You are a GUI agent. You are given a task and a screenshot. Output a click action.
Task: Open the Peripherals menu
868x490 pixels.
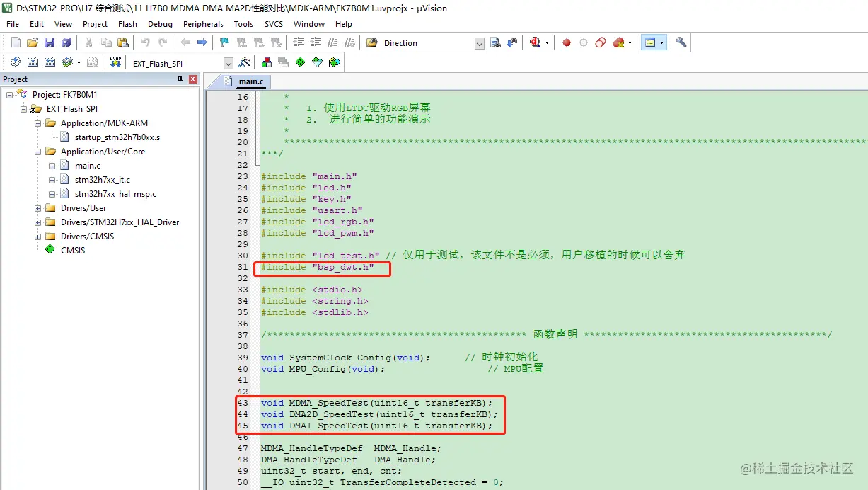[x=203, y=24]
